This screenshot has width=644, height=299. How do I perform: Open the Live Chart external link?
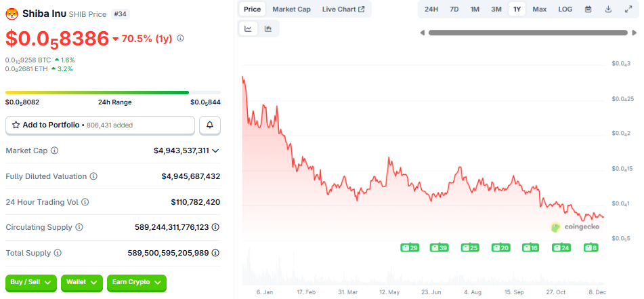[x=343, y=9]
